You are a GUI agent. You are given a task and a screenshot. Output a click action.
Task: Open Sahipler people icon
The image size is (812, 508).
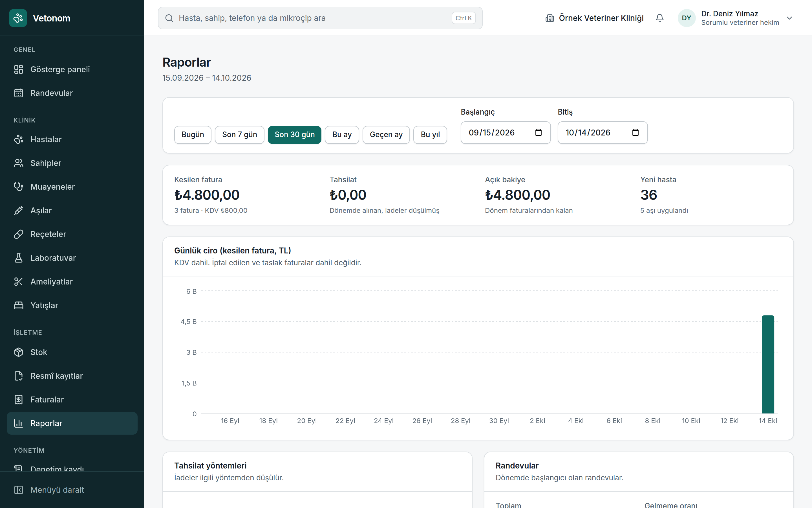(x=18, y=163)
